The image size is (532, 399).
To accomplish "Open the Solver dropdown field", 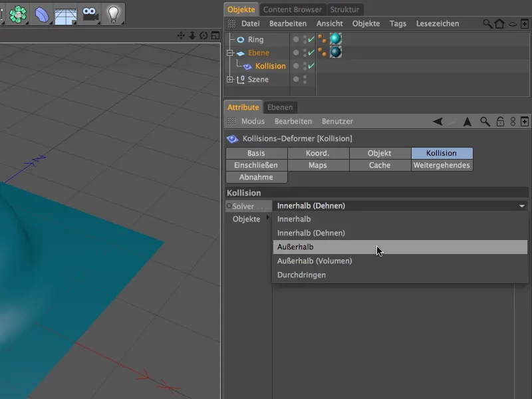I will [400, 205].
